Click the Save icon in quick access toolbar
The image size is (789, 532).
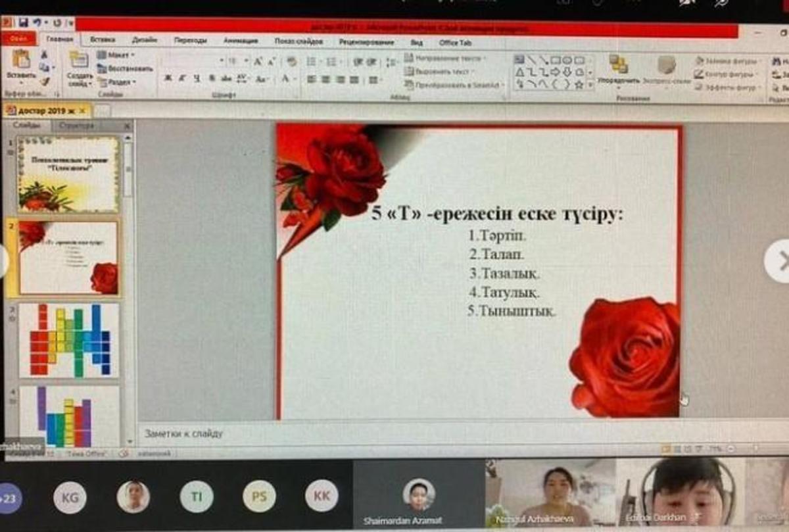coord(24,23)
